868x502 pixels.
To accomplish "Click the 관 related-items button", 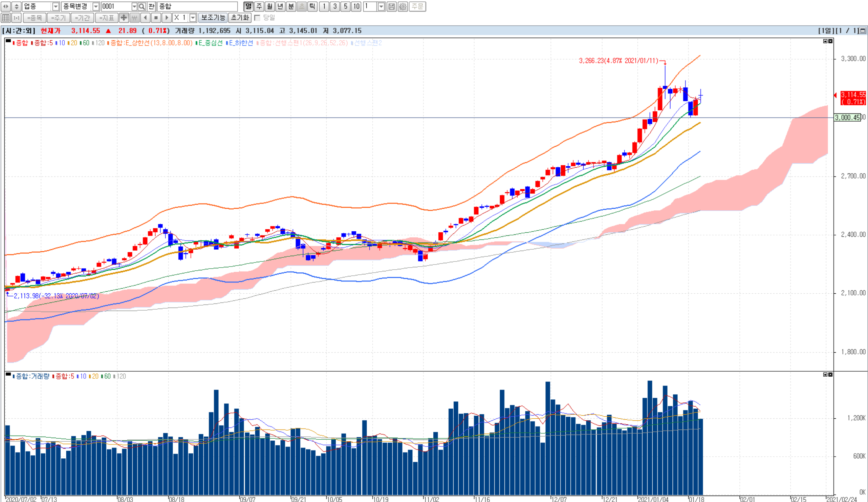I will (x=152, y=6).
